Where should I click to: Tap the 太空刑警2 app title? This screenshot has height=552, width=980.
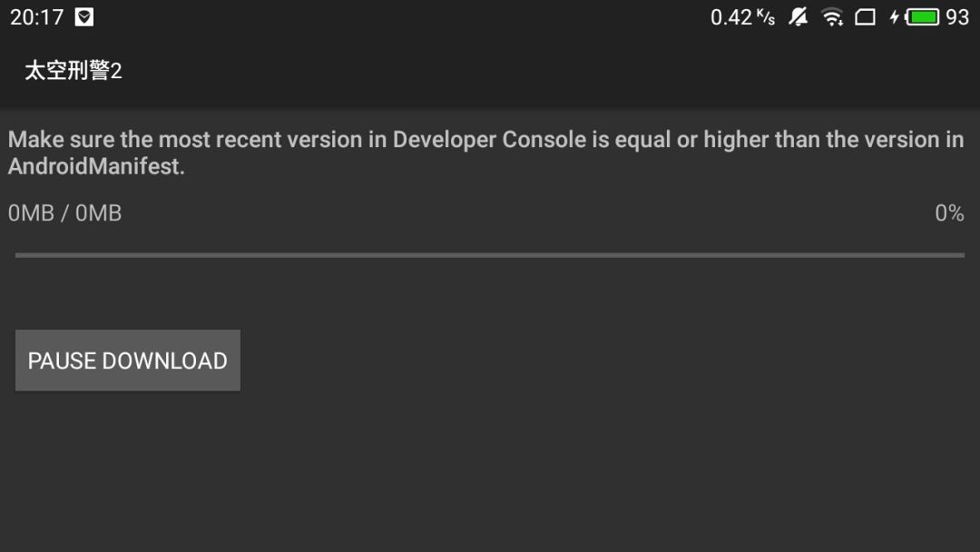[x=73, y=70]
